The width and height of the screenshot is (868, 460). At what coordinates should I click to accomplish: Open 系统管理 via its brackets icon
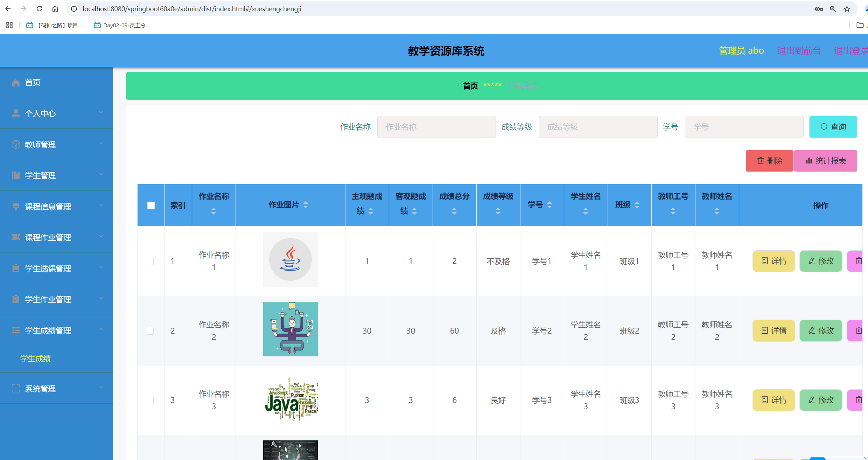(x=16, y=388)
